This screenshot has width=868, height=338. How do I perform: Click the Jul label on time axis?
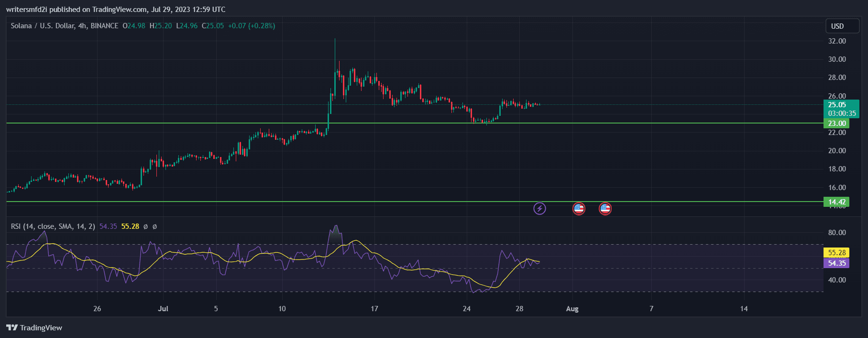coord(163,309)
